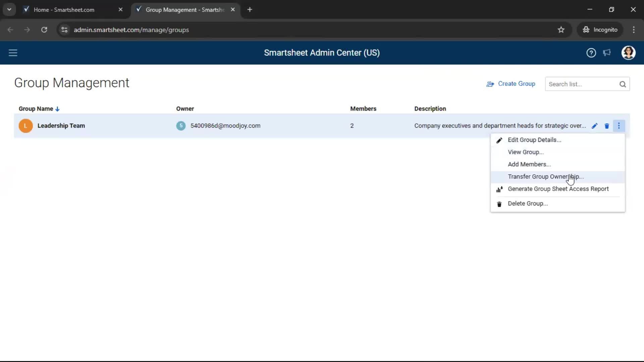Image resolution: width=644 pixels, height=362 pixels.
Task: Open Chrome's three-dot browser menu
Action: (634, 30)
